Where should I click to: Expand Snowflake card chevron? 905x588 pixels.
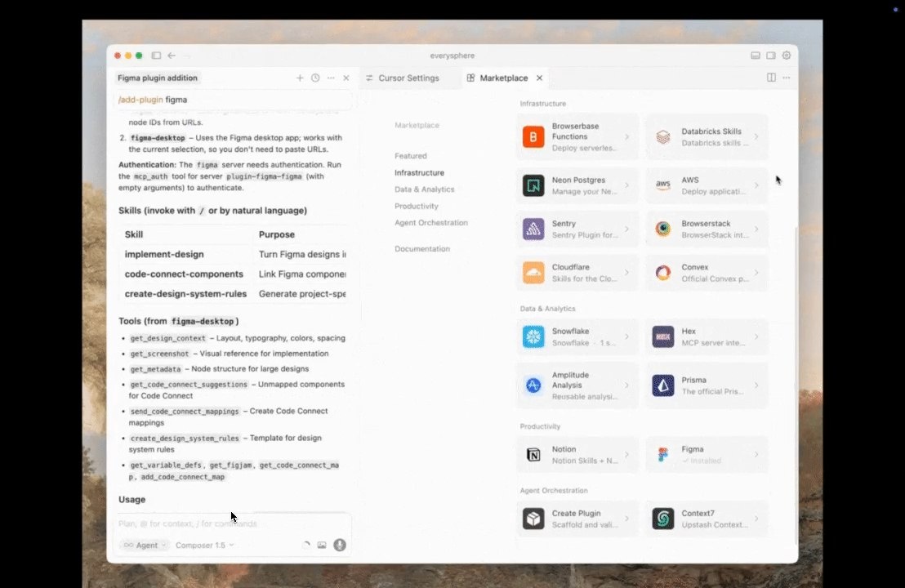pos(626,336)
